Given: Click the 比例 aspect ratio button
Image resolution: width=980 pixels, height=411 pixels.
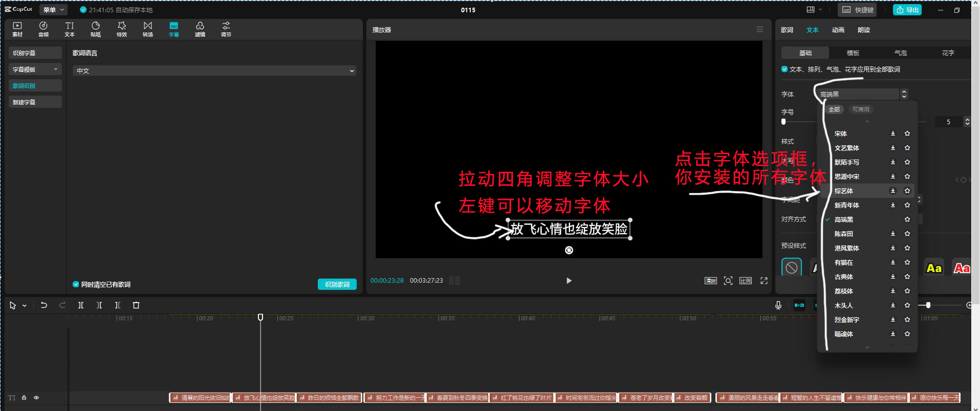Looking at the screenshot, I should point(746,281).
